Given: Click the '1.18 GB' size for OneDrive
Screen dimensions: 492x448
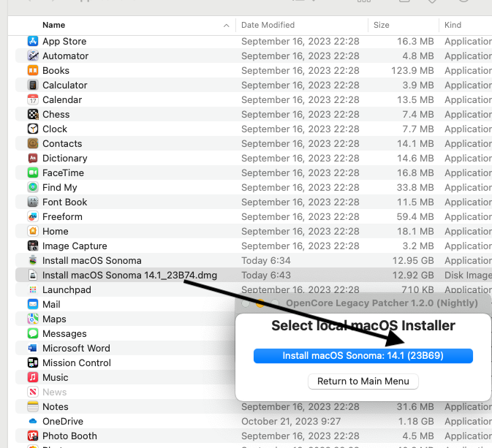Looking at the screenshot, I should [416, 421].
